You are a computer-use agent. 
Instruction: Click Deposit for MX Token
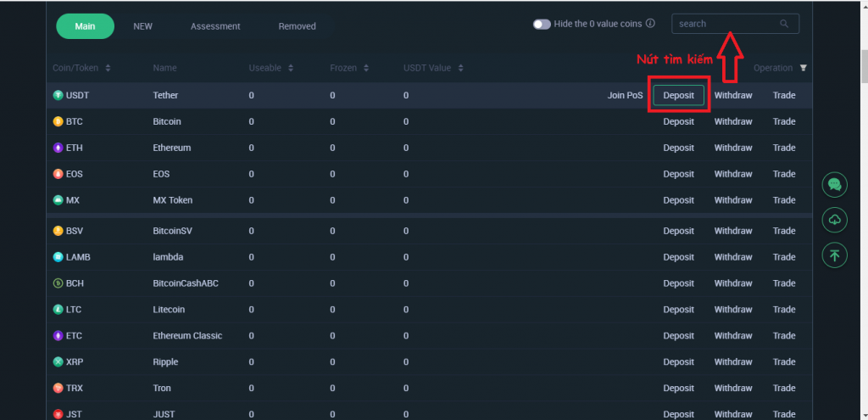(x=679, y=200)
